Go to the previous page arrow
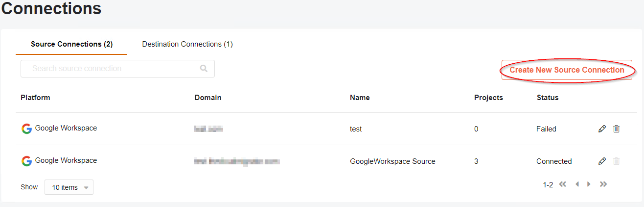This screenshot has height=207, width=644. point(577,184)
